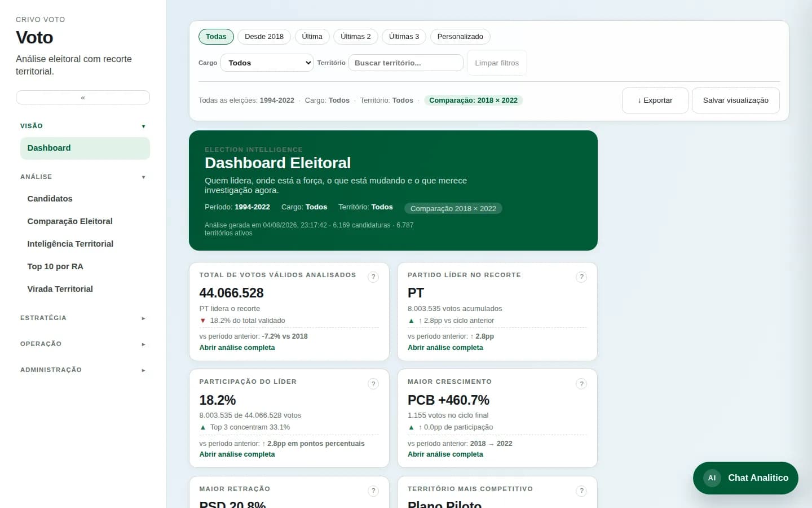Click the 44.066.528 total votes value
812x508 pixels.
tap(231, 293)
